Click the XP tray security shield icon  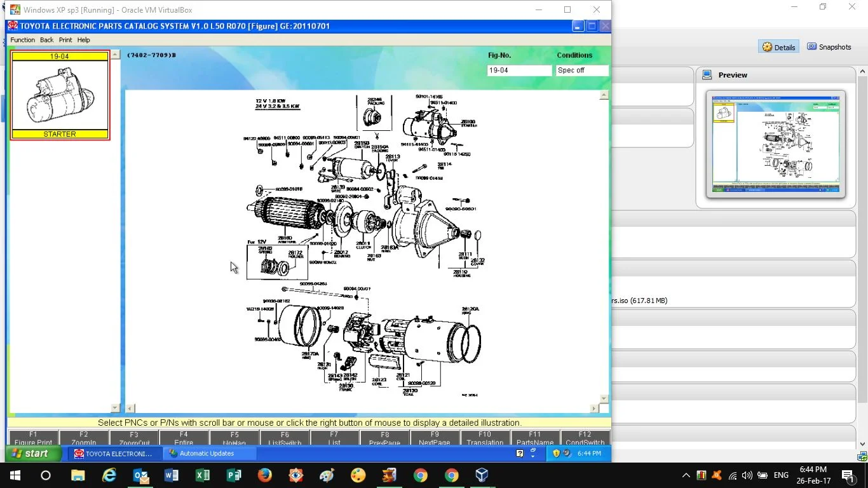tap(557, 454)
